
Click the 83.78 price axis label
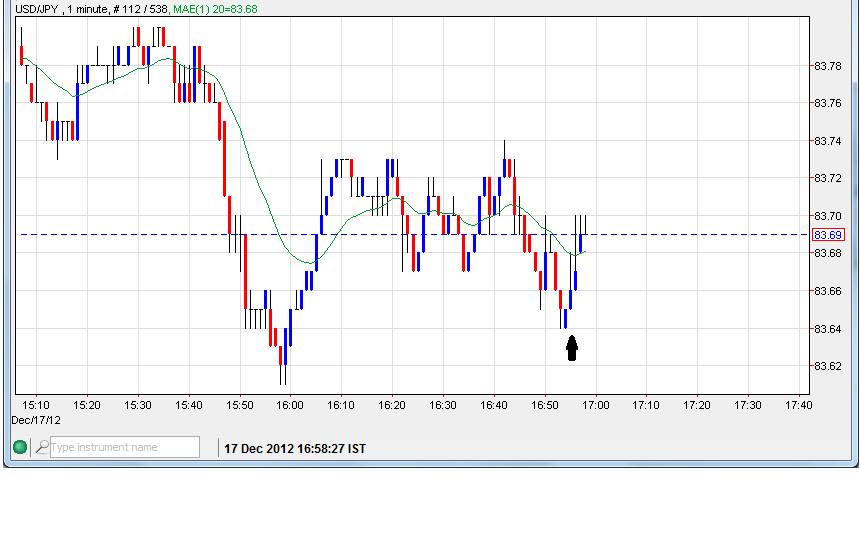coord(828,66)
